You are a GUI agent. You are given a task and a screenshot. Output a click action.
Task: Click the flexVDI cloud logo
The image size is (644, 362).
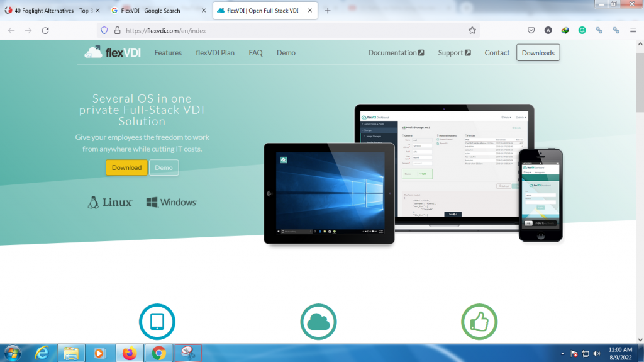click(x=113, y=52)
